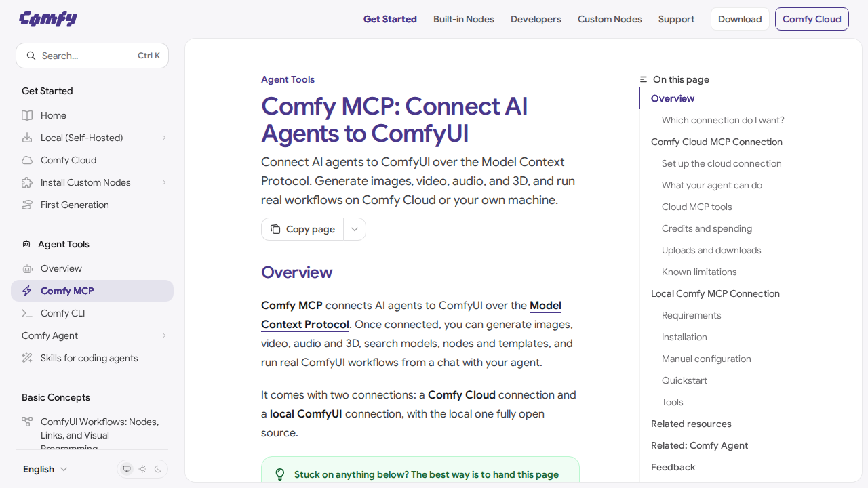Switch to light theme with the sun icon
Viewport: 868px width, 488px height.
pos(142,469)
